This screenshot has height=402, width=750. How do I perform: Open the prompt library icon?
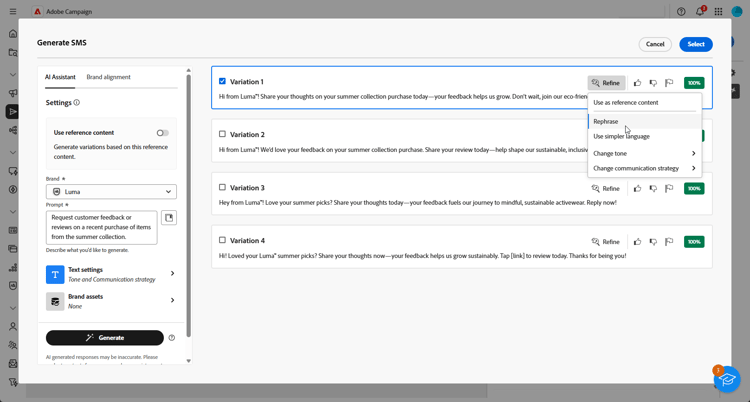(x=169, y=218)
